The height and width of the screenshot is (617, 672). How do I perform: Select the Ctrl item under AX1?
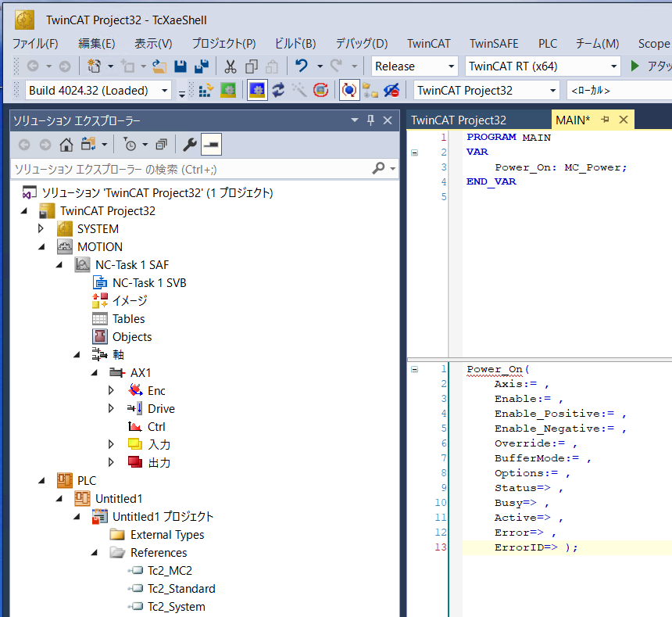(x=155, y=427)
